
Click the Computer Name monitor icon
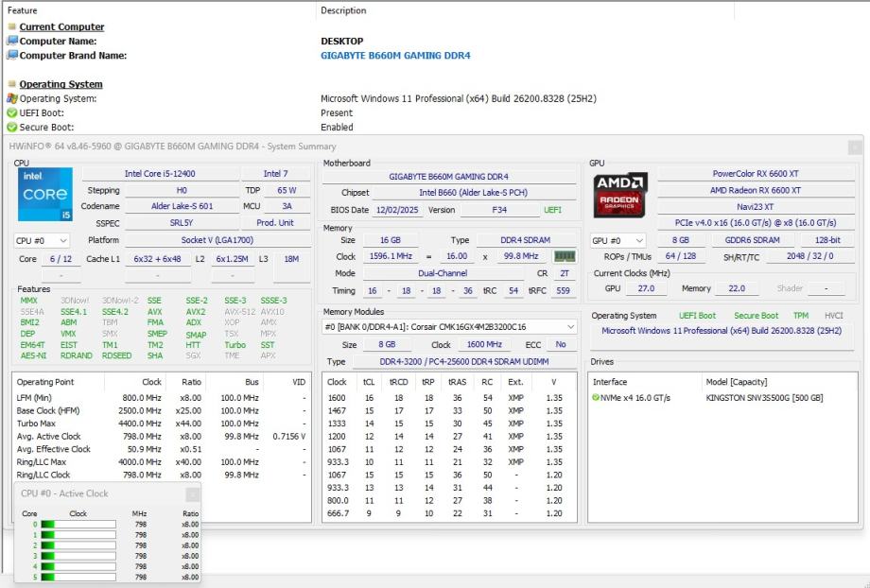(x=12, y=41)
